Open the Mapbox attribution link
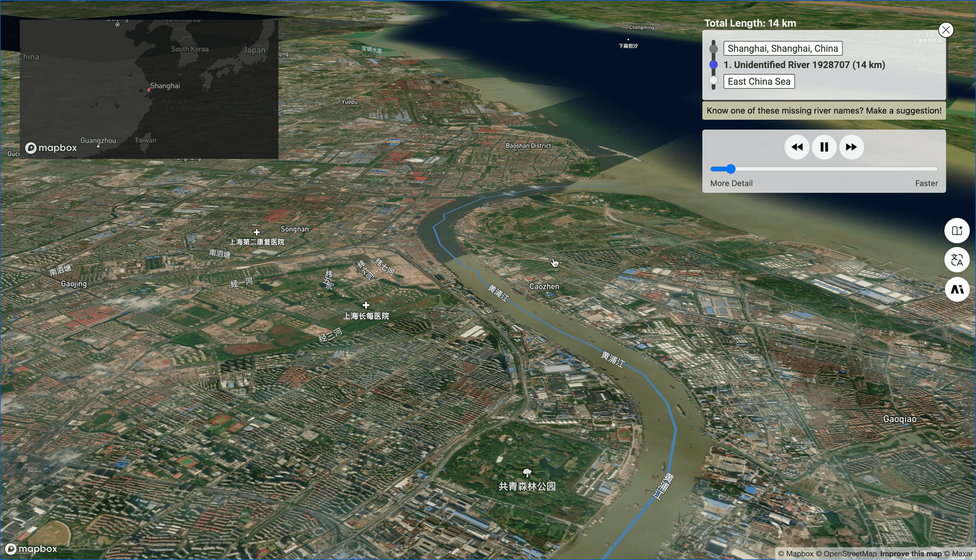Viewport: 976px width, 560px height. [x=796, y=554]
